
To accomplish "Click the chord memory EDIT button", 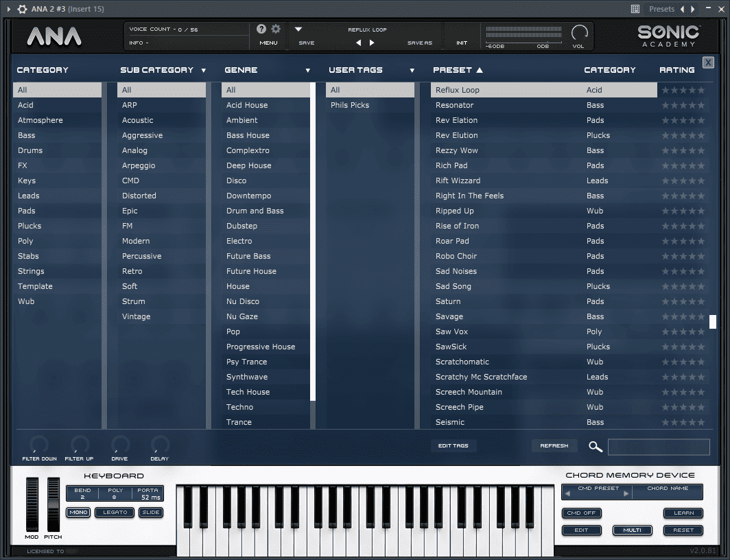I will pyautogui.click(x=582, y=530).
